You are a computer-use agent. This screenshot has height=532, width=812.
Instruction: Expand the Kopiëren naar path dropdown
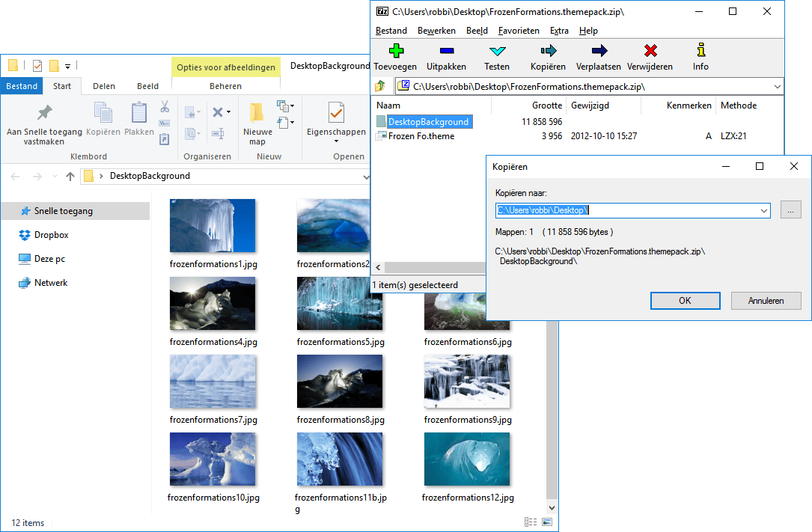(763, 211)
